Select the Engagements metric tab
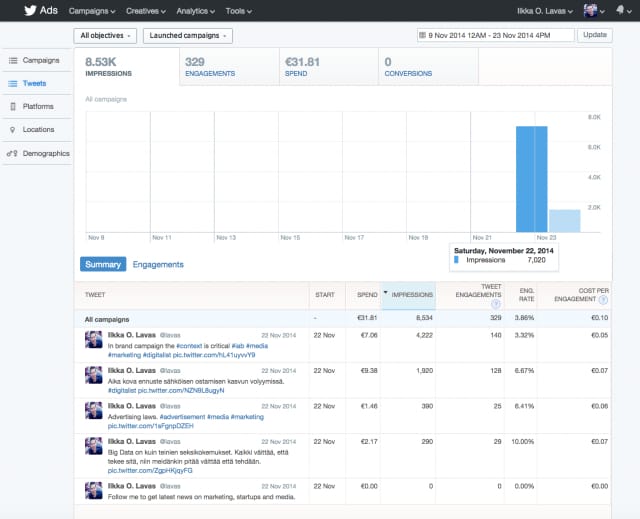The image size is (640, 519). pos(227,67)
